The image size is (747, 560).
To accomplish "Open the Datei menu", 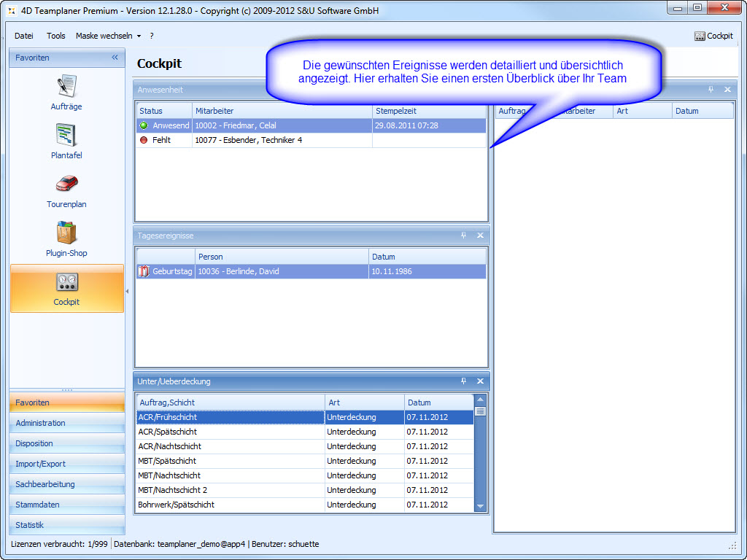I will 24,36.
